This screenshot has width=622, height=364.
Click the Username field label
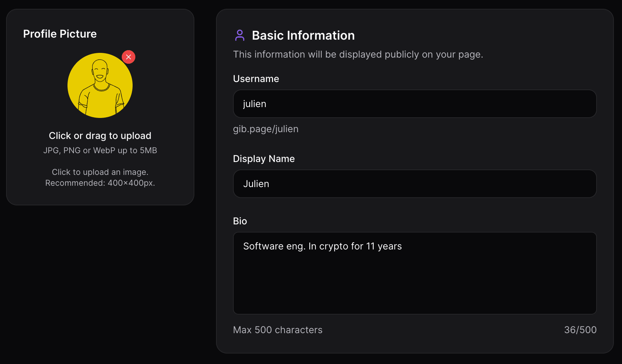[x=256, y=79]
